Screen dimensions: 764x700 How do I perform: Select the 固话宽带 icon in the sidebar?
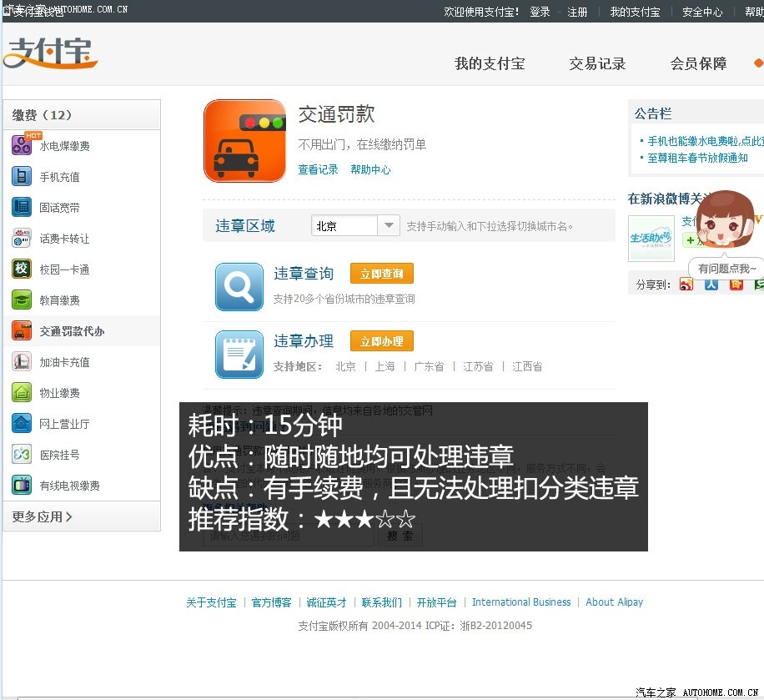pos(22,207)
